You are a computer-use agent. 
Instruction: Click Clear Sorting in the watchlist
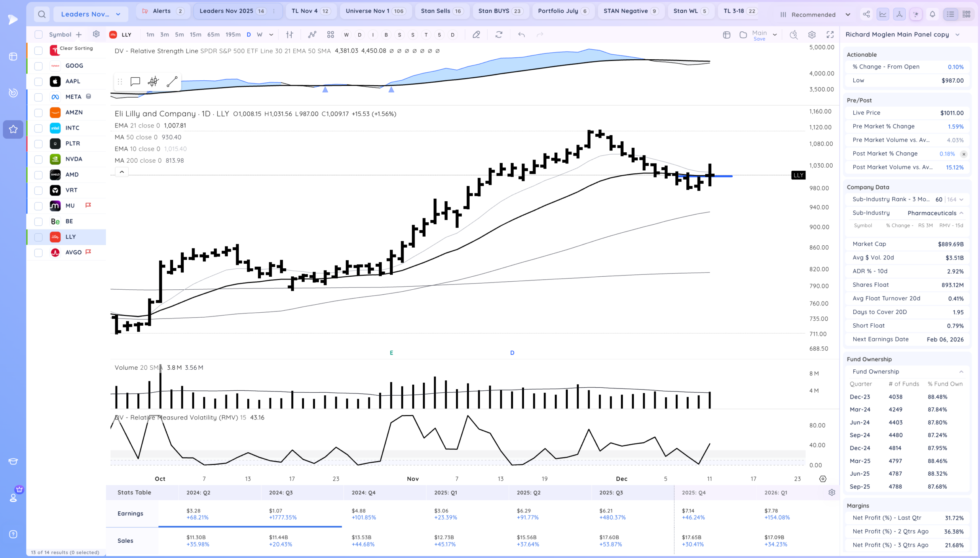[76, 48]
